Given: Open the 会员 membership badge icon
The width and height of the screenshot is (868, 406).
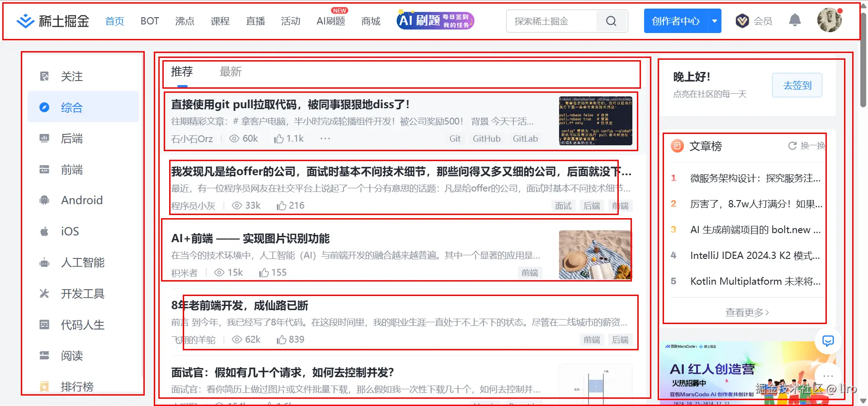Looking at the screenshot, I should (742, 21).
